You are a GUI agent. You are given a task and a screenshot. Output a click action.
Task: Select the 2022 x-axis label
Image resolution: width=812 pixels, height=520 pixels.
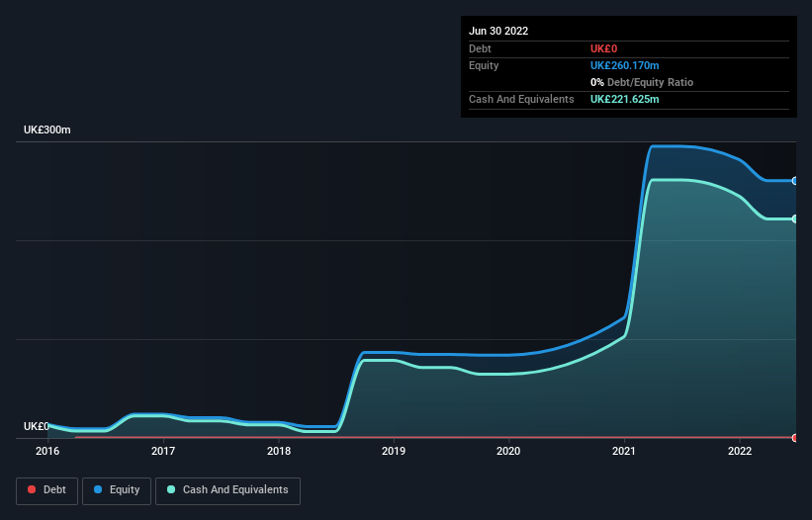[x=740, y=451]
